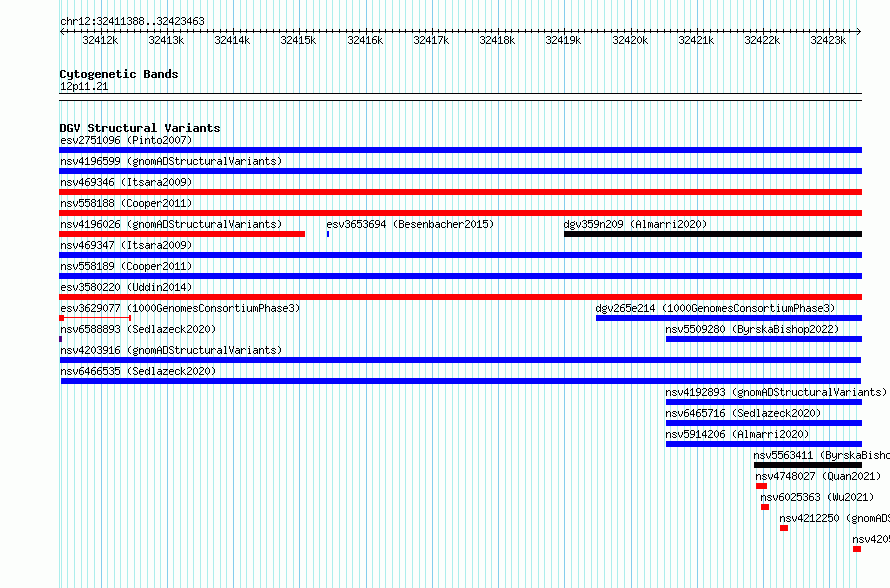The height and width of the screenshot is (588, 890).
Task: Select the nsv5914206 (Almarri2020) label
Action: click(x=737, y=434)
